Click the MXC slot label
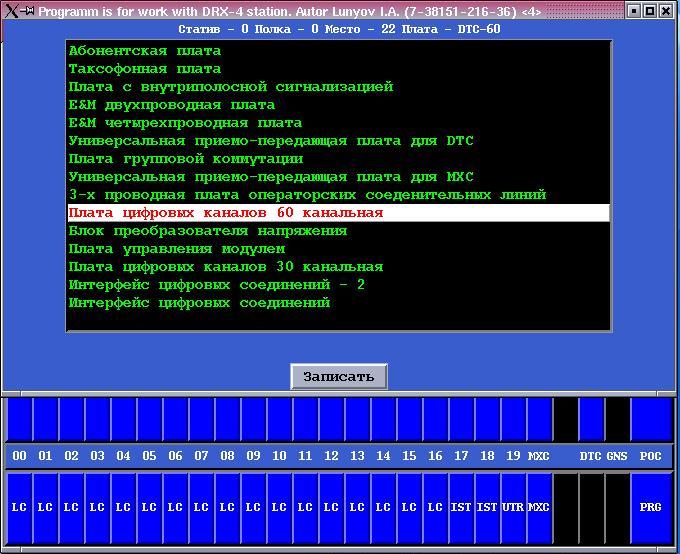This screenshot has width=680, height=554. [x=539, y=456]
